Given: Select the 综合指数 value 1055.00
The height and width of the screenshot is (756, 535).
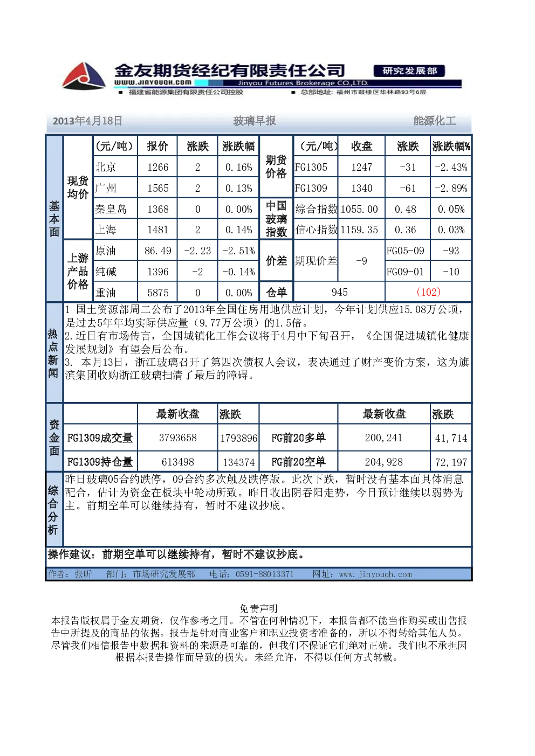Looking at the screenshot, I should (359, 209).
